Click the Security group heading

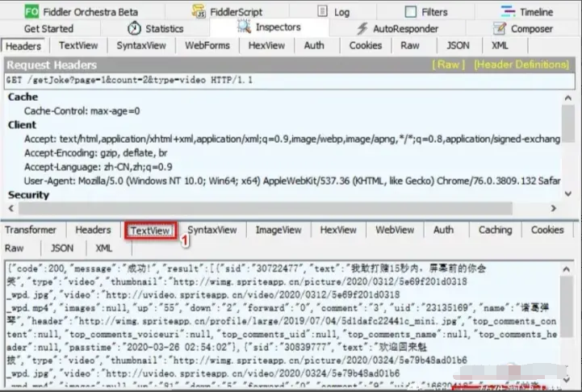click(28, 194)
